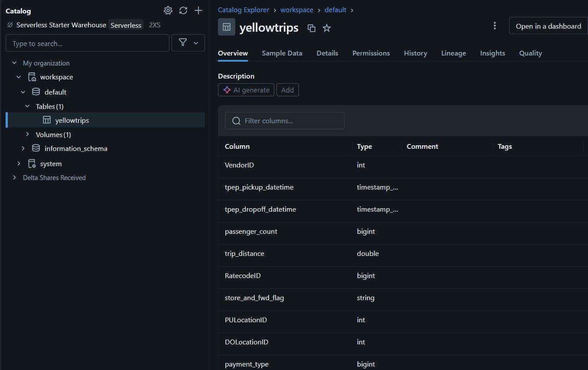588x370 pixels.
Task: Open the Insights tab
Action: [x=493, y=53]
